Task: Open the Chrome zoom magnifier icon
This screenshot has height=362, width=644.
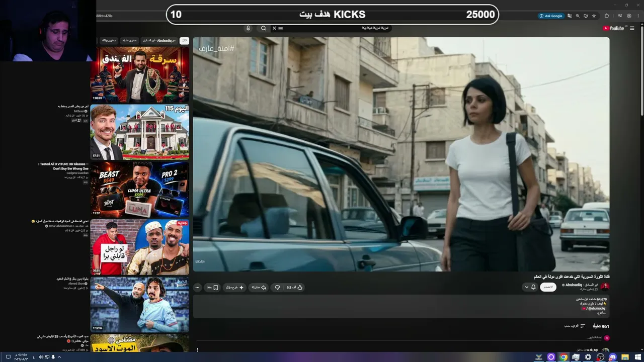Action: (x=578, y=16)
